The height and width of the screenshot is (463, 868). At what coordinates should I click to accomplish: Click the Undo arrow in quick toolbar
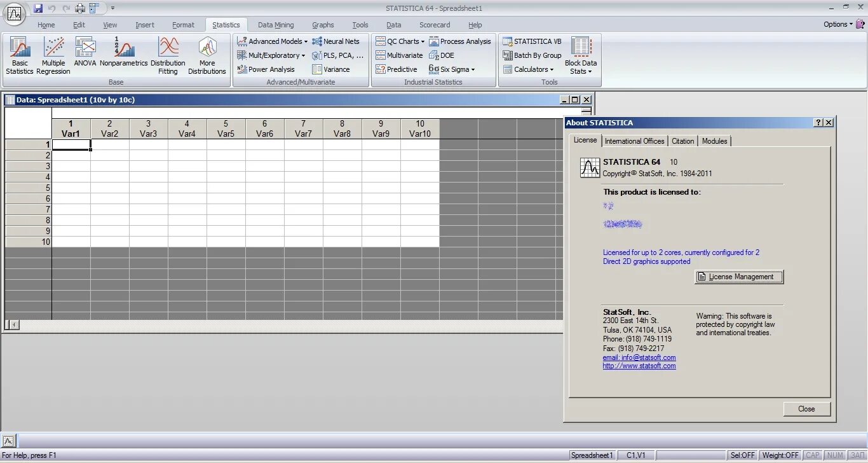coord(51,8)
